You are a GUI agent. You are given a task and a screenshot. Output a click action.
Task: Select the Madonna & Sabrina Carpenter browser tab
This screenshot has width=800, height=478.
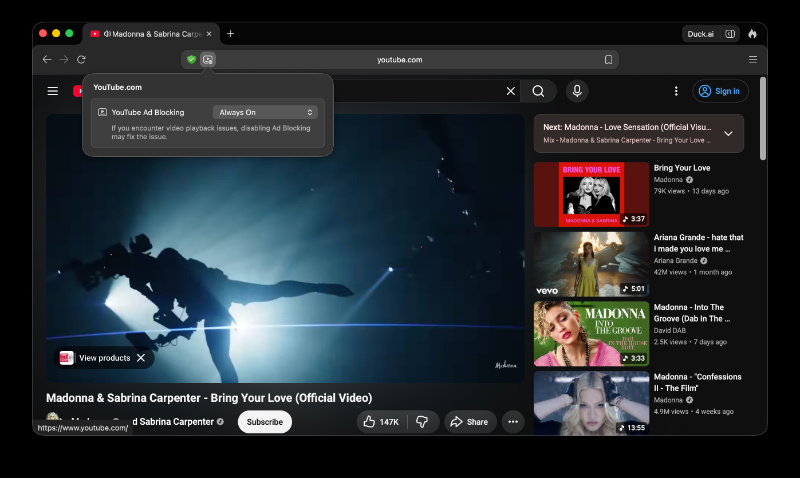tap(152, 34)
